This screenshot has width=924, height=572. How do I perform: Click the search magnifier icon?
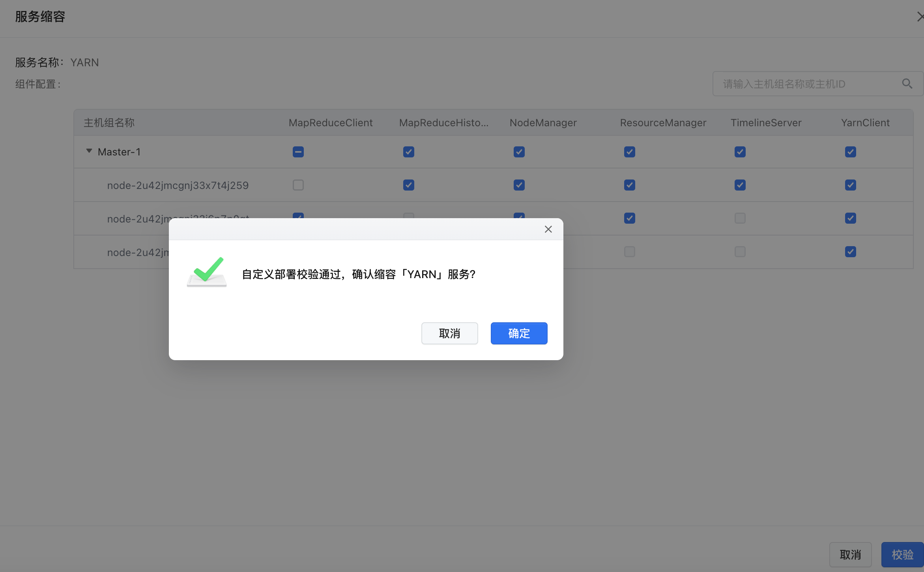click(907, 84)
